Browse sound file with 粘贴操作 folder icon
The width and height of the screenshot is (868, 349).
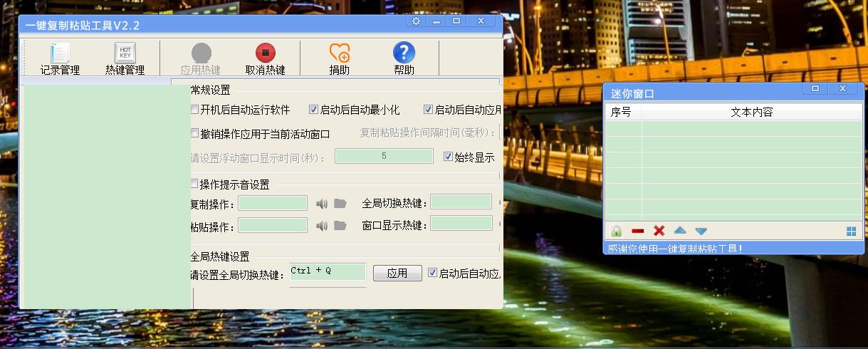340,226
